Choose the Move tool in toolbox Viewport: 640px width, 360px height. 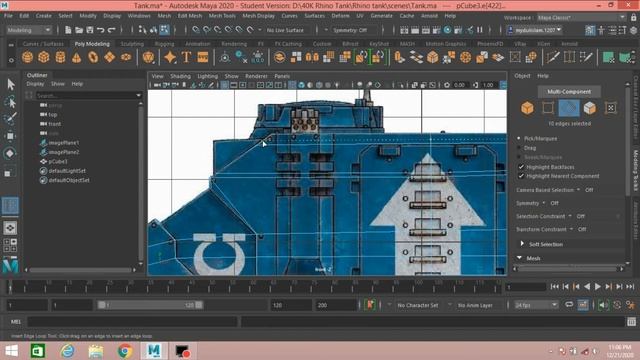(x=10, y=136)
